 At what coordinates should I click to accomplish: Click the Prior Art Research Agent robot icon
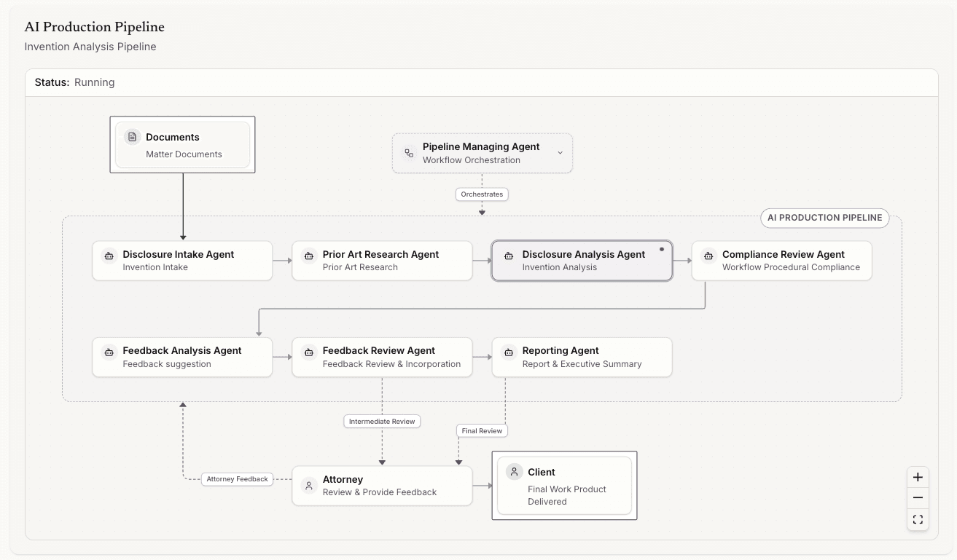click(309, 256)
